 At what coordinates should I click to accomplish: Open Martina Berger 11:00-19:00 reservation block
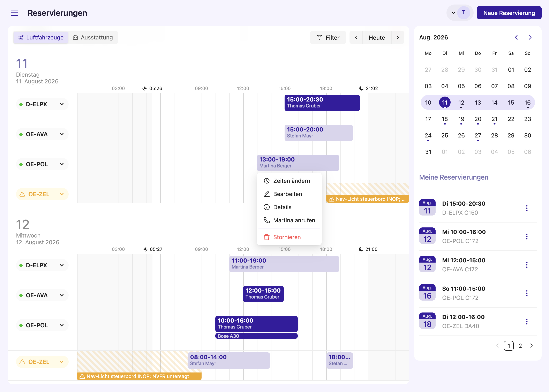tap(284, 264)
